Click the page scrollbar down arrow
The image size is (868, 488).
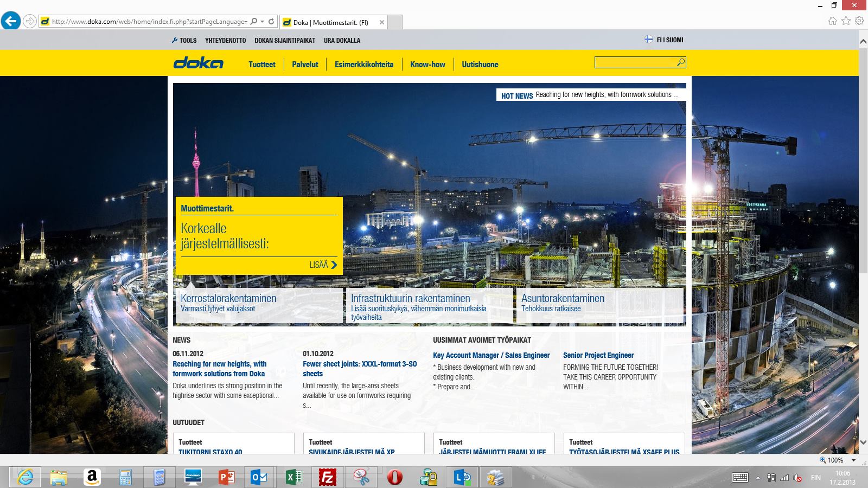coord(863,443)
